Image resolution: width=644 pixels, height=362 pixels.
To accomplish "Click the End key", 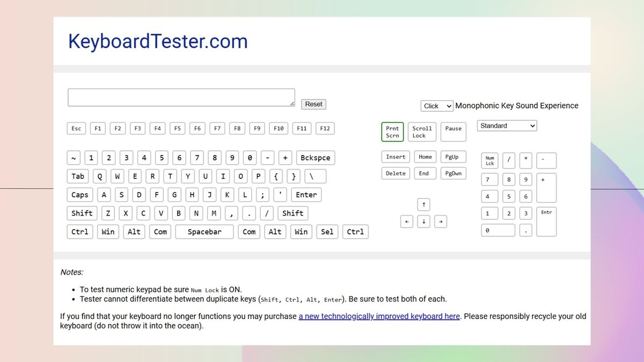I will (x=424, y=173).
